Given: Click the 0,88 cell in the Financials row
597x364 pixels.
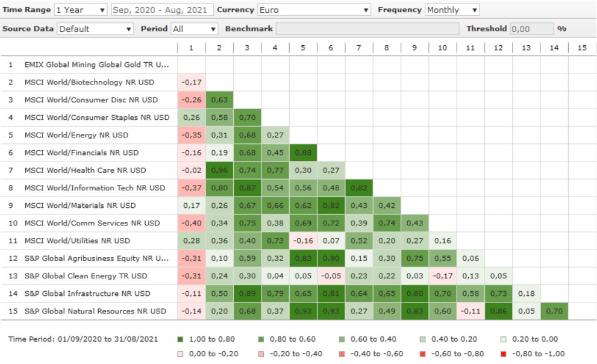Looking at the screenshot, I should 303,153.
